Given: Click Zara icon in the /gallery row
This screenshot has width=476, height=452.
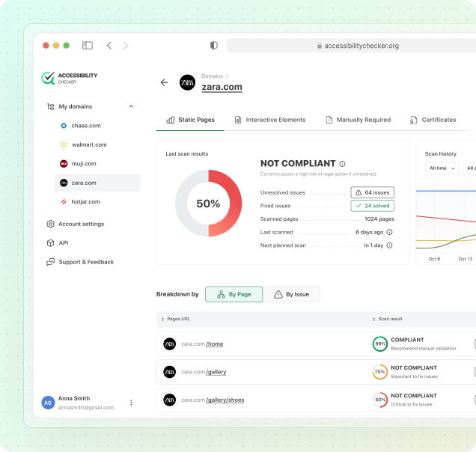Looking at the screenshot, I should (x=170, y=372).
